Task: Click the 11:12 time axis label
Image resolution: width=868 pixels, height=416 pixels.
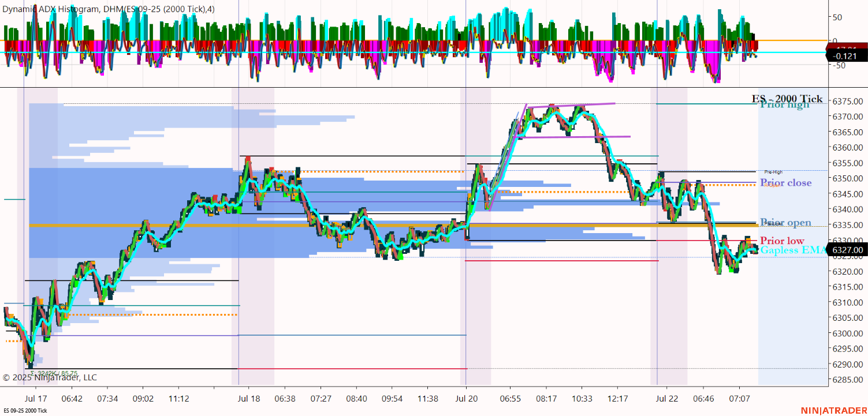Action: coord(179,399)
